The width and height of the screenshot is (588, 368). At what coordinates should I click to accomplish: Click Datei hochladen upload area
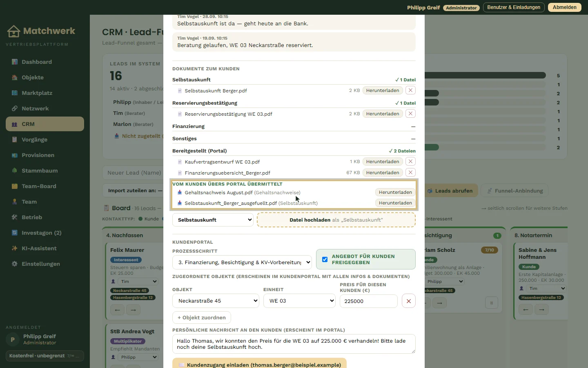336,220
